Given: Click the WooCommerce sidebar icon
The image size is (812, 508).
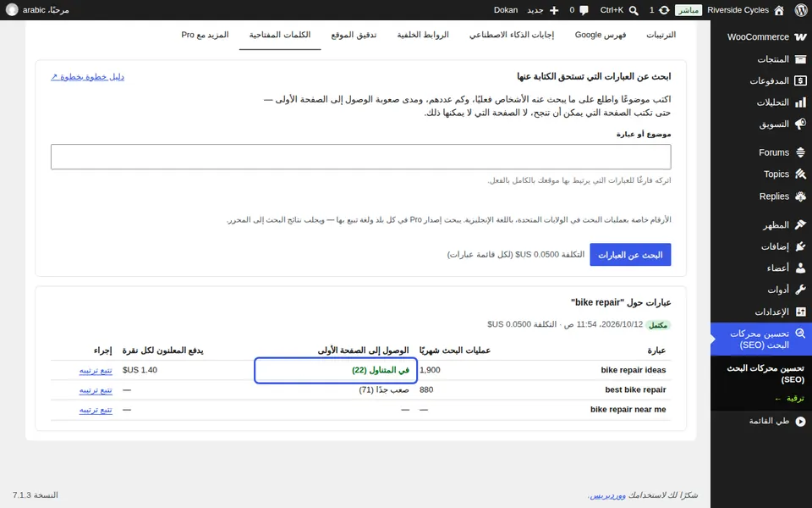Looking at the screenshot, I should (801, 36).
